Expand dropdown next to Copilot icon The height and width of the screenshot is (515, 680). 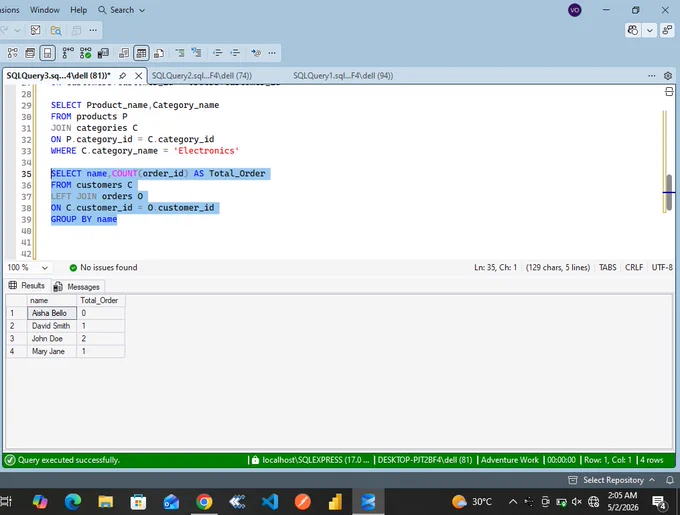tap(649, 30)
